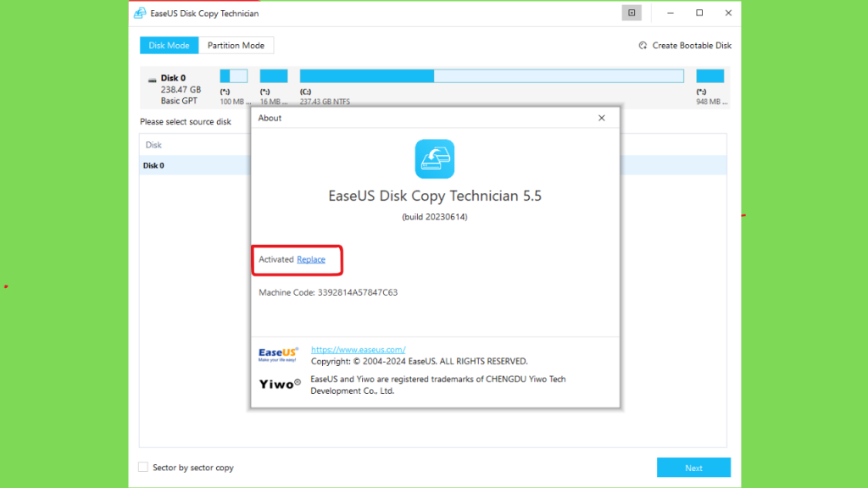Image resolution: width=868 pixels, height=488 pixels.
Task: Click the Disk 0 drive icon
Action: point(153,80)
